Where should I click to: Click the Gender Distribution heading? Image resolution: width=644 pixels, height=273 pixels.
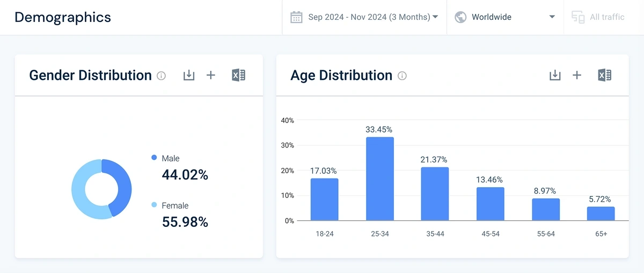pyautogui.click(x=91, y=75)
